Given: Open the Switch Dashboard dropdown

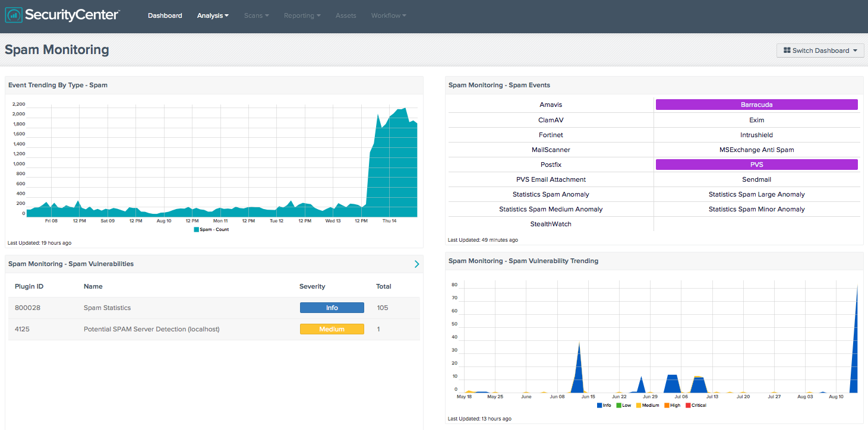Looking at the screenshot, I should [x=820, y=50].
